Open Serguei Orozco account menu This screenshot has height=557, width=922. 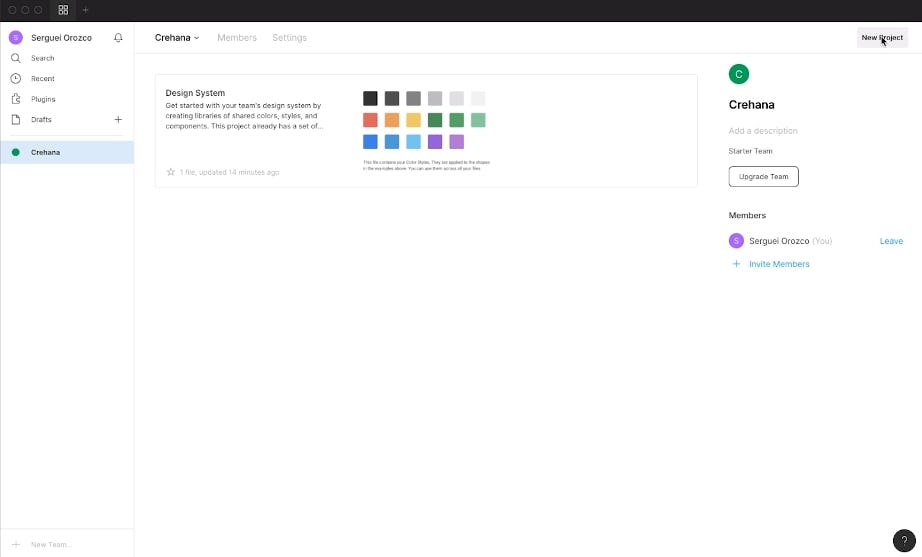54,38
